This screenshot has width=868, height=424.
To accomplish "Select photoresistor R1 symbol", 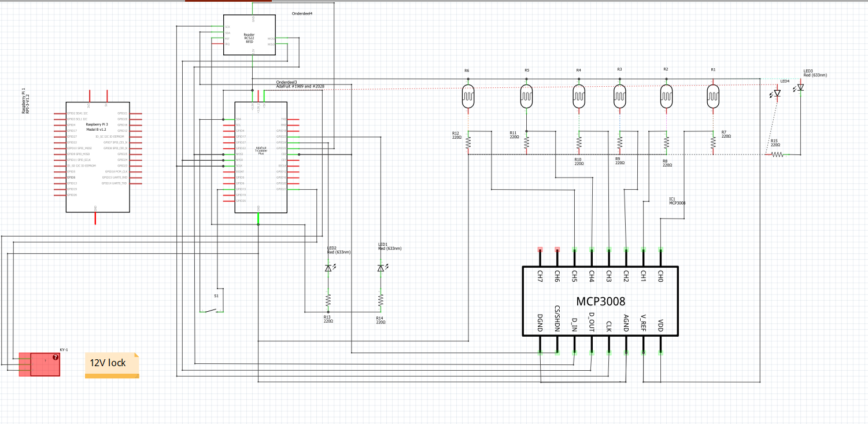I will [713, 96].
